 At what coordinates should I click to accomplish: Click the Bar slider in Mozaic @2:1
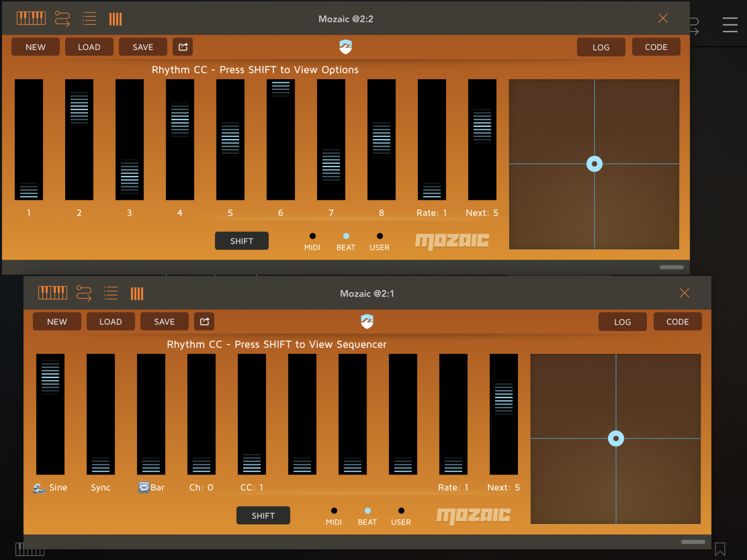pos(151,414)
